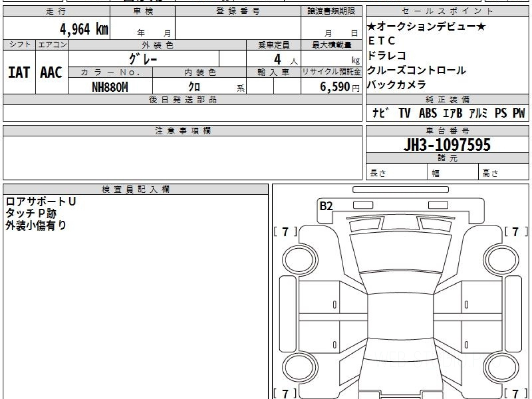This screenshot has height=399, width=532.
Task: Select the 外装色 header
Action: pyautogui.click(x=157, y=45)
